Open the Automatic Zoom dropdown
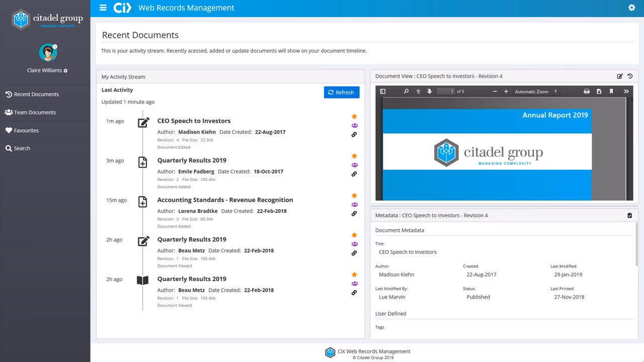644x362 pixels. coord(536,92)
